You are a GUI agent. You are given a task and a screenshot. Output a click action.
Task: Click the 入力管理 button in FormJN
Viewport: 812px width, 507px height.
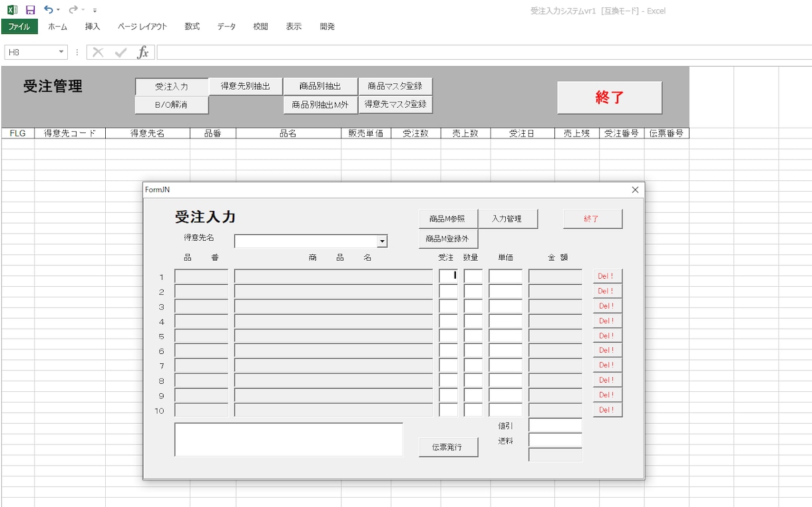coord(507,218)
